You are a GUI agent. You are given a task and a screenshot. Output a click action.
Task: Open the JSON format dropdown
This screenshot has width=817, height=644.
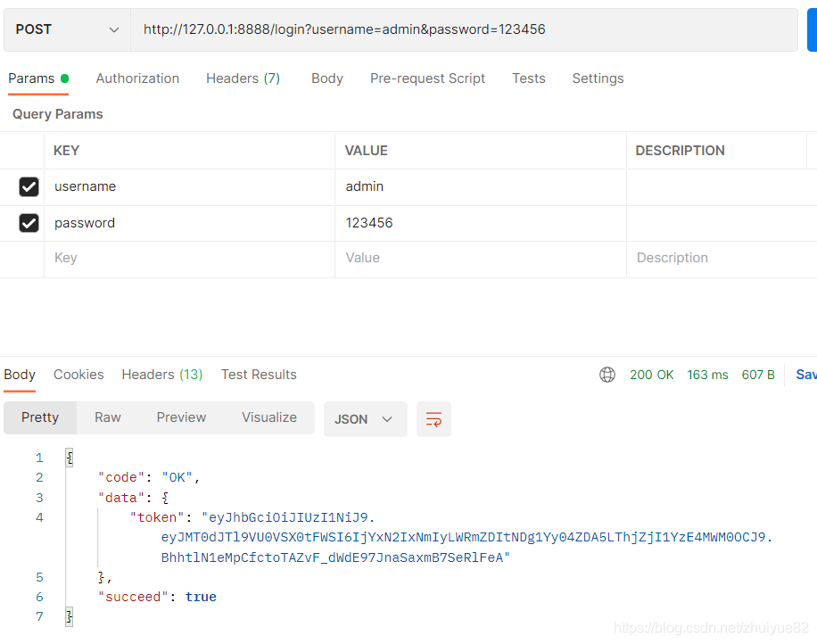pyautogui.click(x=366, y=419)
